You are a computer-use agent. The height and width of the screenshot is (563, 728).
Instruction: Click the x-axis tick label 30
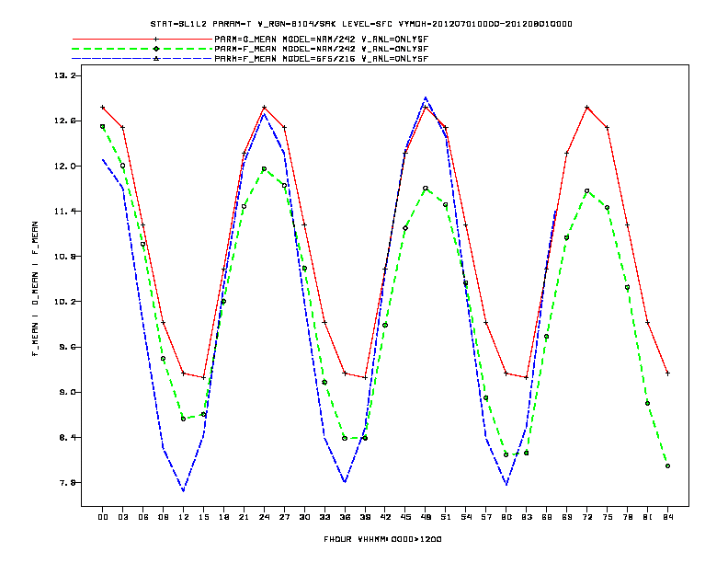point(304,517)
